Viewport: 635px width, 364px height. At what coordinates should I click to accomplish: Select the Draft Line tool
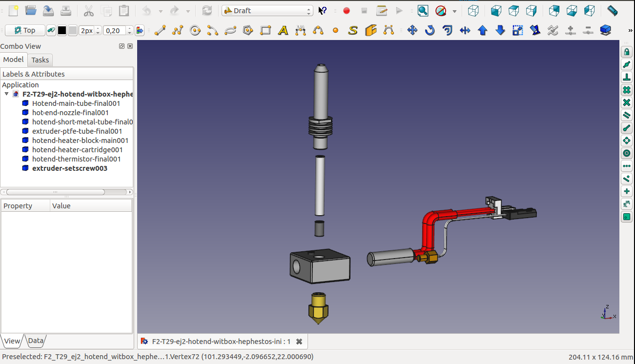coord(160,31)
